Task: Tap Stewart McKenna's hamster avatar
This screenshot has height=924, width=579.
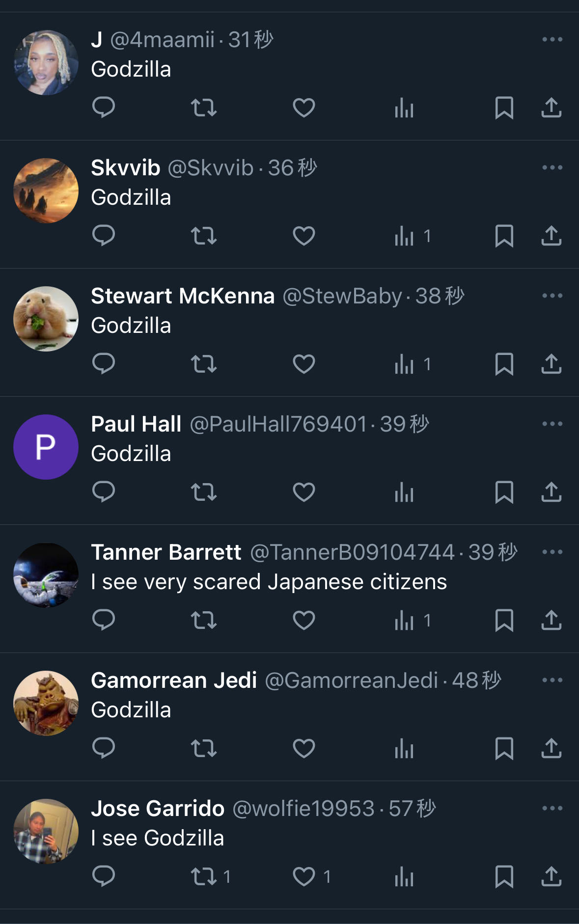Action: tap(46, 319)
